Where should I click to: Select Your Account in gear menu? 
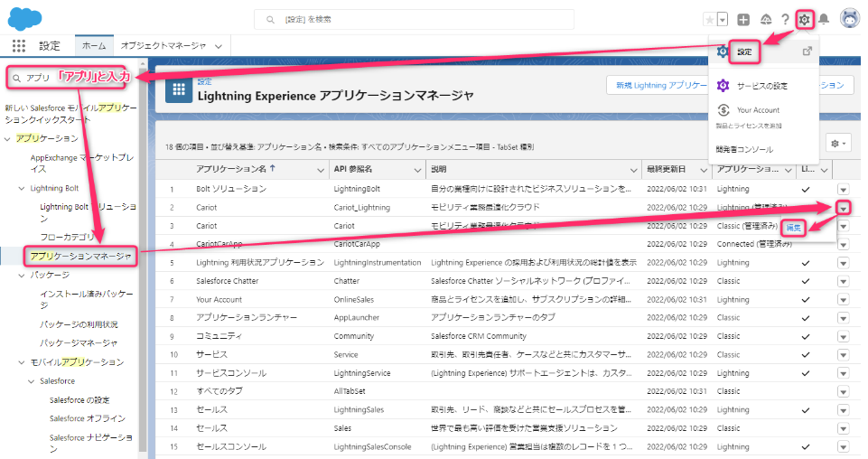tap(758, 110)
